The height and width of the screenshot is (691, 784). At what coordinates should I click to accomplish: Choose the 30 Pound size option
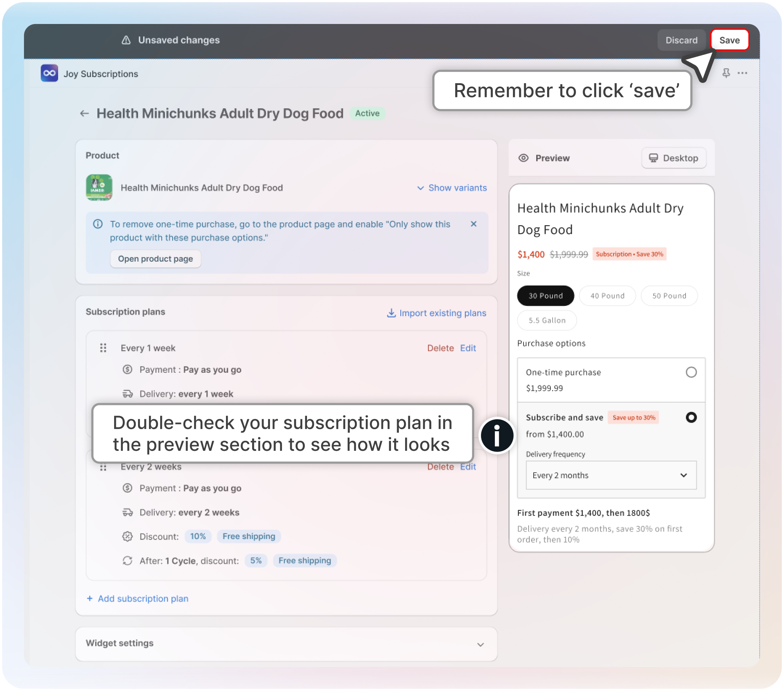tap(545, 296)
